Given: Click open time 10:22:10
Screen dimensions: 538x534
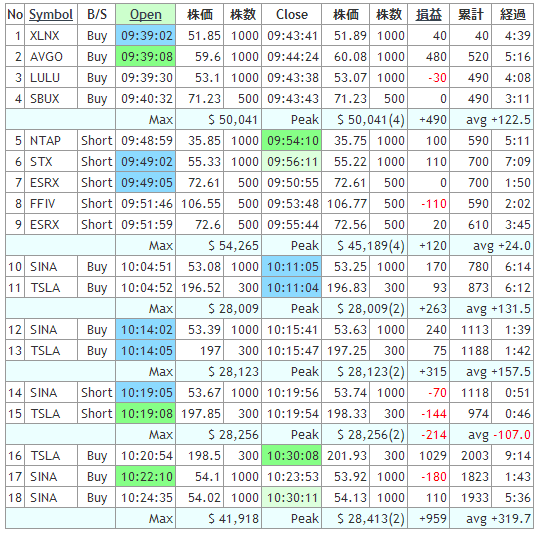Looking at the screenshot, I should pos(146,476).
